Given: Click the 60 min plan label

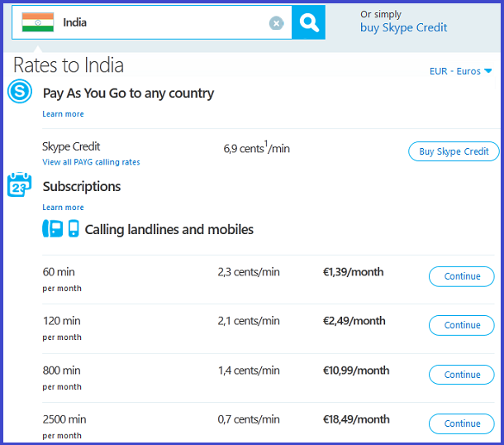Looking at the screenshot, I should 59,272.
